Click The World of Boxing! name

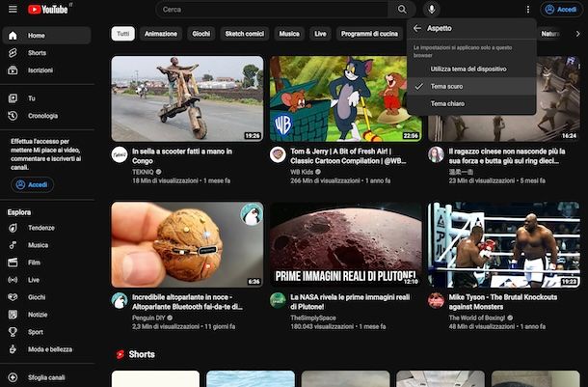476,318
